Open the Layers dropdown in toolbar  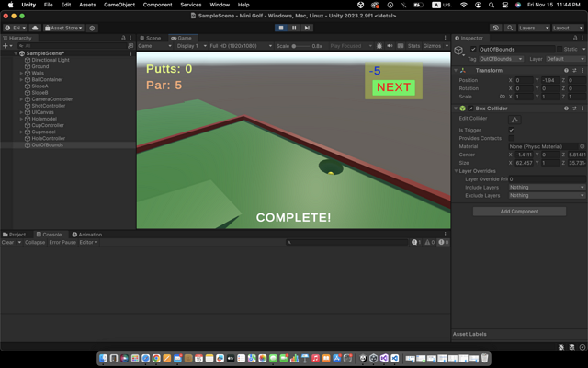[534, 28]
